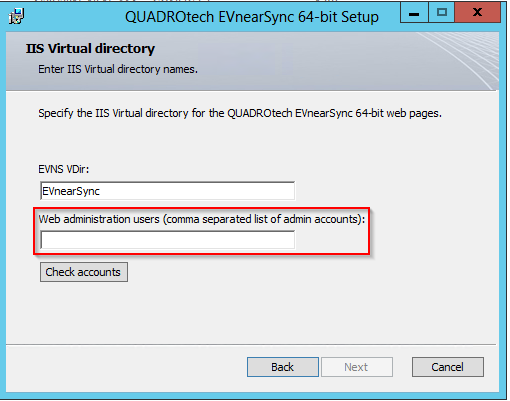The image size is (510, 401).
Task: Focus the EVNS VDir text field
Action: (x=167, y=191)
